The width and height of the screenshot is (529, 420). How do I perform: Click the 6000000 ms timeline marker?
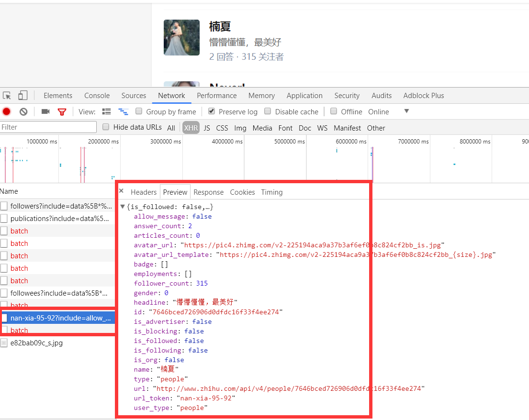351,142
